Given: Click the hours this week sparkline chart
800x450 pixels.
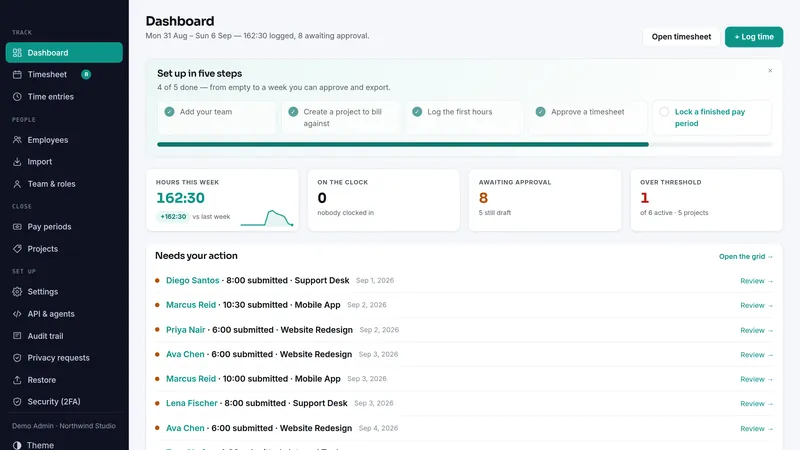Looking at the screenshot, I should (x=267, y=218).
